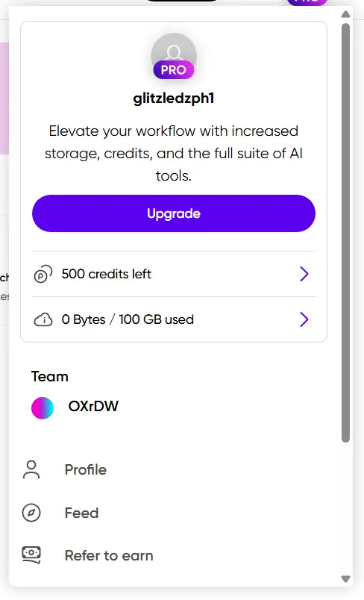
Task: Click the OXrDW team gradient avatar
Action: click(x=43, y=408)
